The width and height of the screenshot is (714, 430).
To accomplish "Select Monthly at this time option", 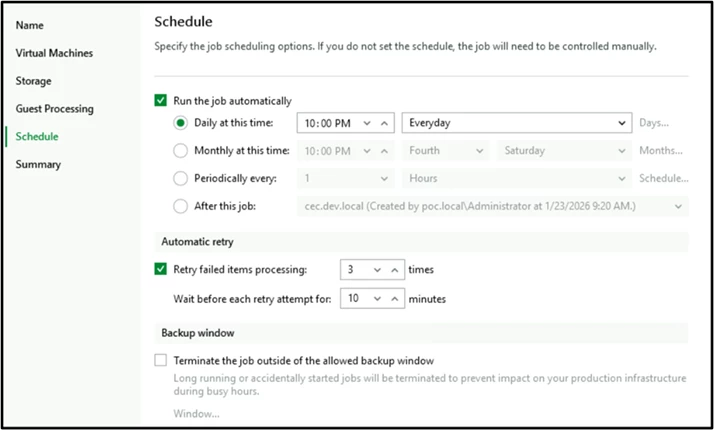I will tap(180, 151).
